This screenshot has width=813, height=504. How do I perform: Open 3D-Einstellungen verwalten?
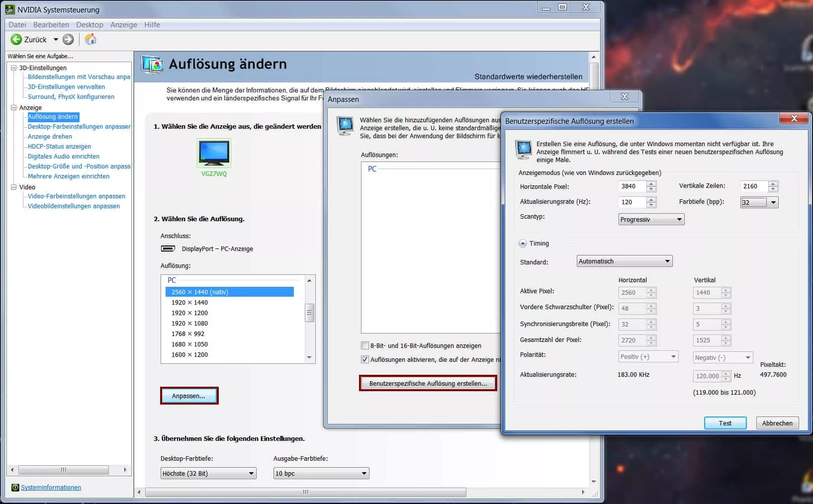pyautogui.click(x=66, y=87)
